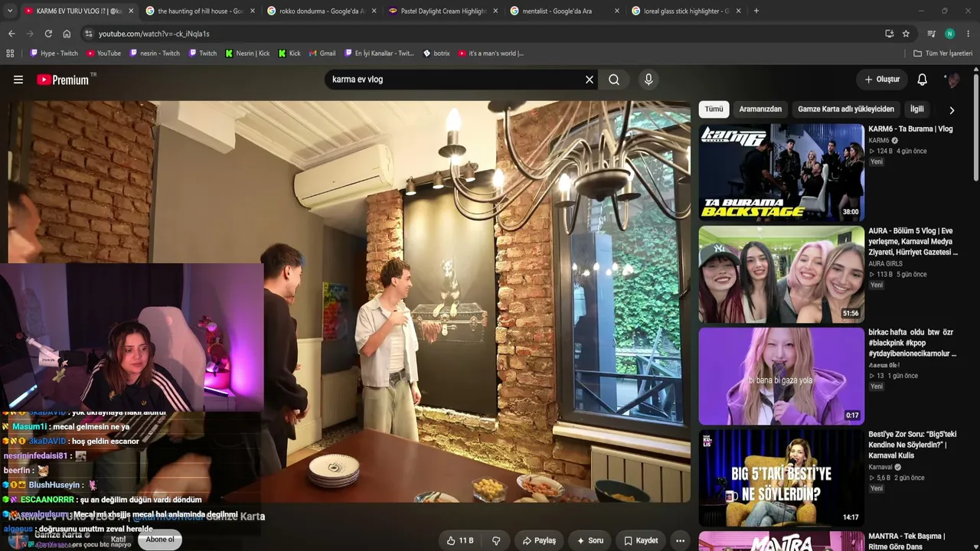Close the 'mentalist' Google tab
Viewport: 980px width, 551px height.
click(x=617, y=11)
